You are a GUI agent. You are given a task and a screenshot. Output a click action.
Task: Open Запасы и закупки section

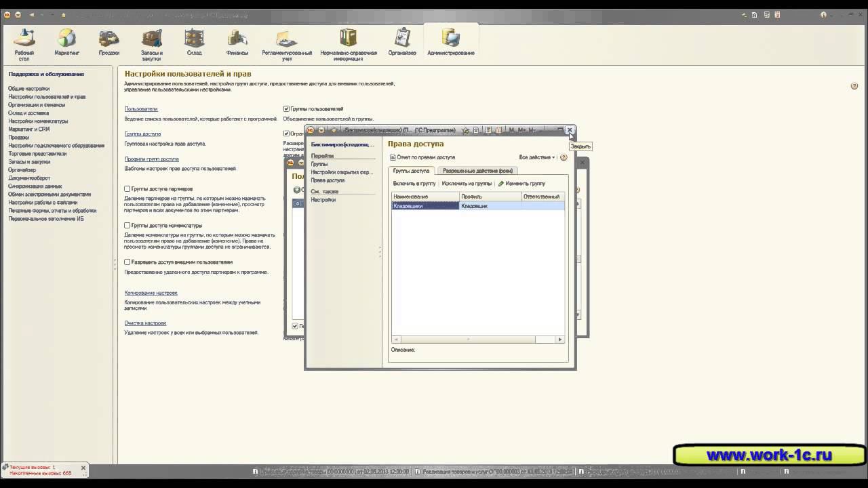pos(151,45)
